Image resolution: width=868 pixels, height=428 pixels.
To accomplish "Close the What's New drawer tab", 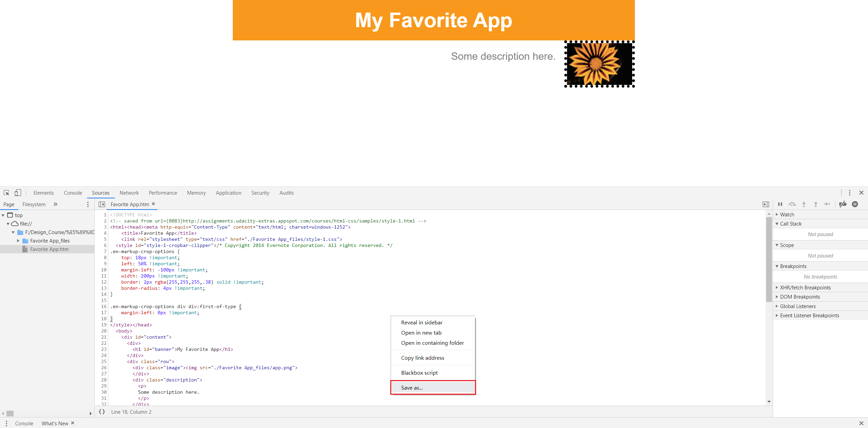I will (x=73, y=423).
